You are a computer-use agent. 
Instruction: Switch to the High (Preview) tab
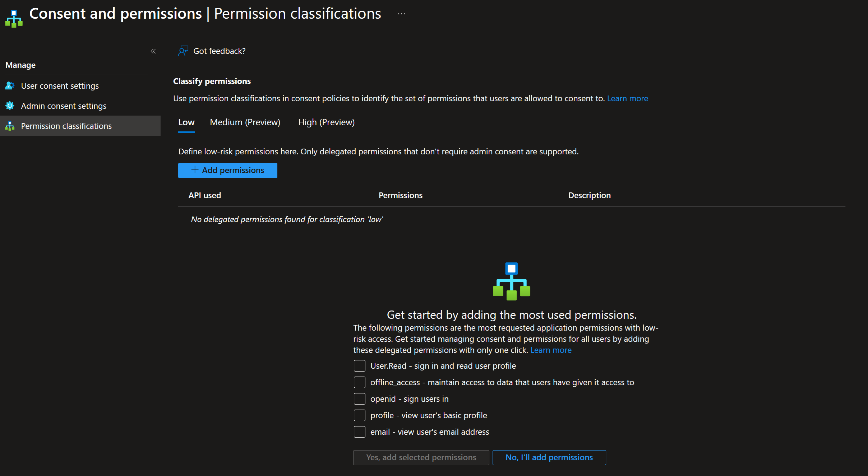[x=326, y=122]
